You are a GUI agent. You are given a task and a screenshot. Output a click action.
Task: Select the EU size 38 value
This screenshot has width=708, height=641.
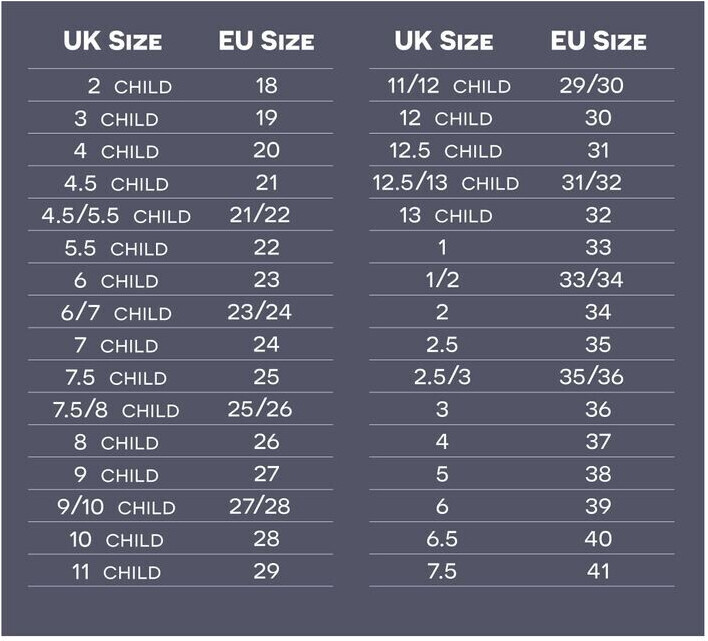(x=598, y=475)
